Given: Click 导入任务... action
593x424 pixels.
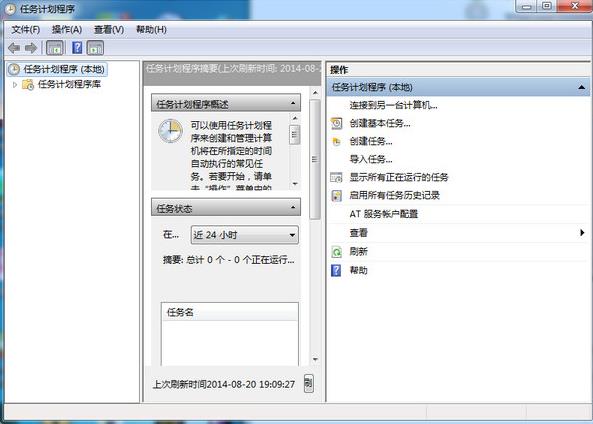Looking at the screenshot, I should tap(371, 159).
